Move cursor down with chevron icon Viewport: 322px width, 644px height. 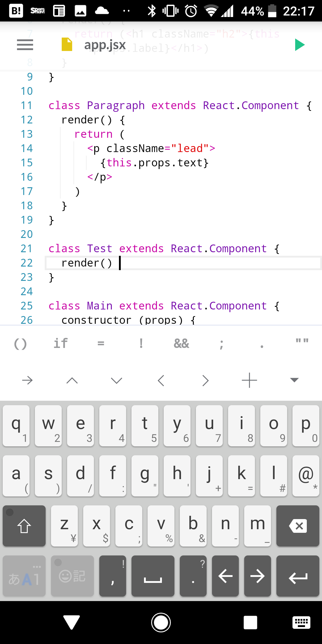click(116, 380)
